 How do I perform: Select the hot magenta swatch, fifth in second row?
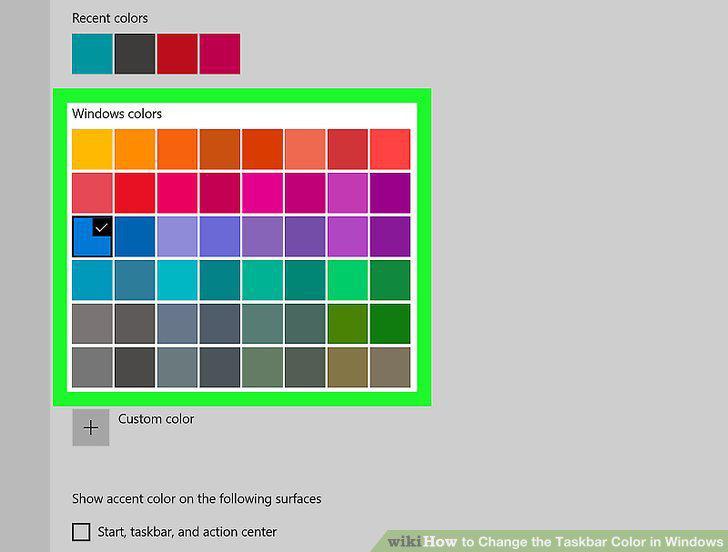(262, 193)
